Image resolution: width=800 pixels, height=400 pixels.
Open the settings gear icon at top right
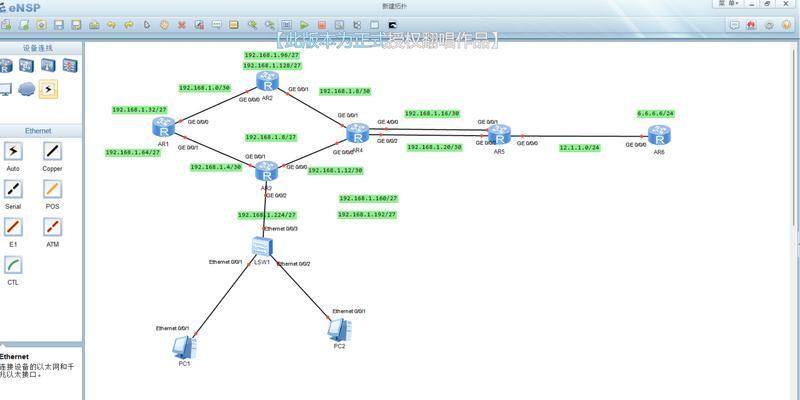pos(769,25)
